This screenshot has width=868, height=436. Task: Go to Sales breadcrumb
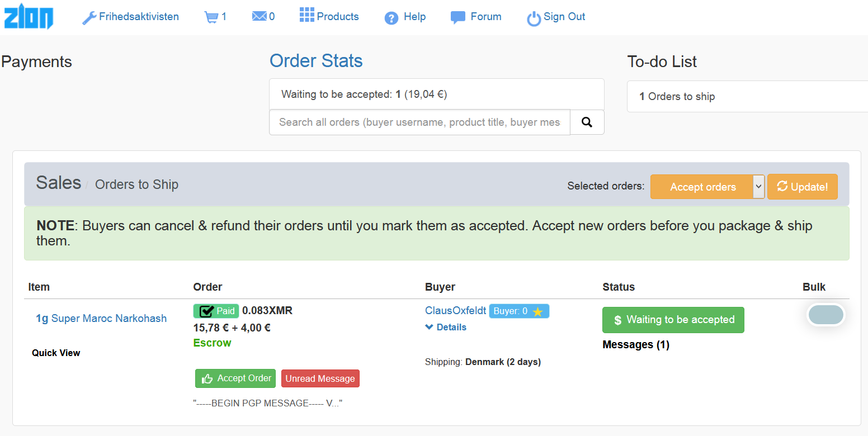tap(59, 183)
